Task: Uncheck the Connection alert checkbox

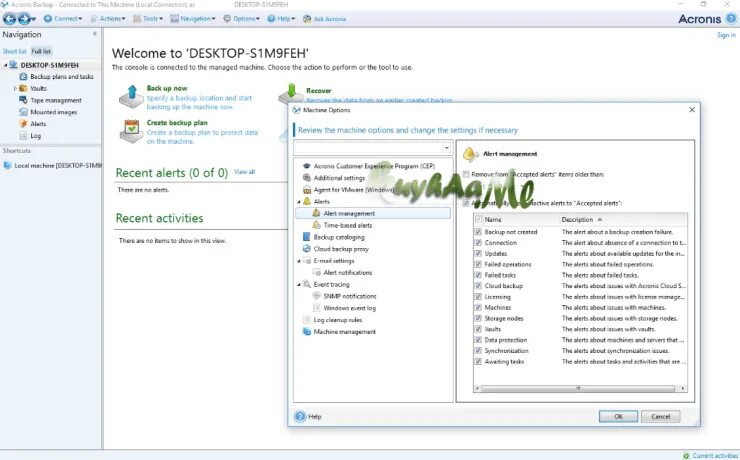Action: point(478,243)
